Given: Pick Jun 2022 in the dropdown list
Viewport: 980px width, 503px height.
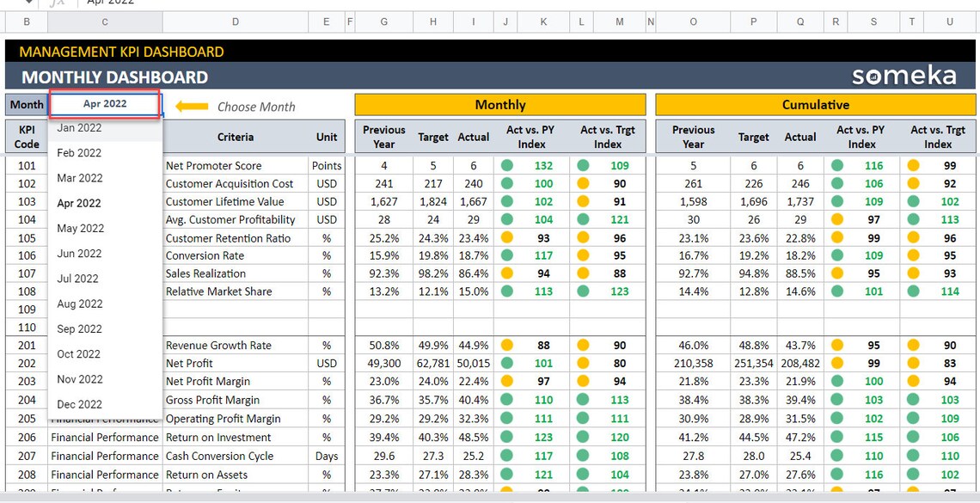Looking at the screenshot, I should [x=105, y=253].
